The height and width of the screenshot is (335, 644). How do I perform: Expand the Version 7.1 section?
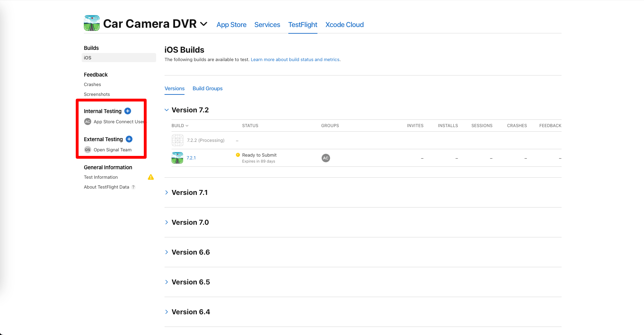(x=167, y=192)
